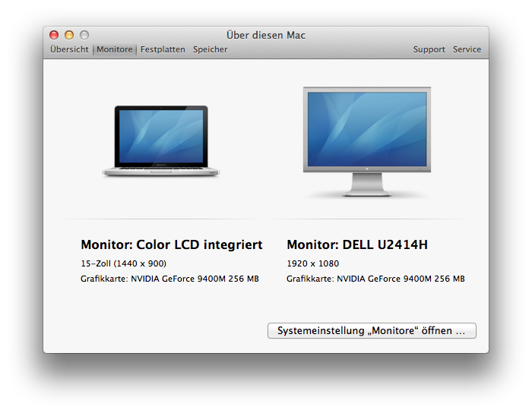532x413 pixels.
Task: Switch to the Übersicht tab
Action: [69, 49]
